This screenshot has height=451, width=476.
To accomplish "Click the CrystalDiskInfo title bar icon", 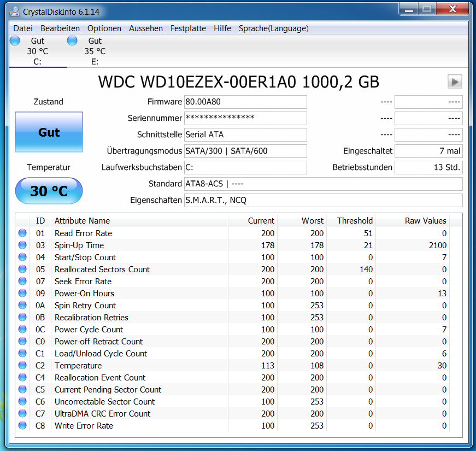I will coord(15,11).
